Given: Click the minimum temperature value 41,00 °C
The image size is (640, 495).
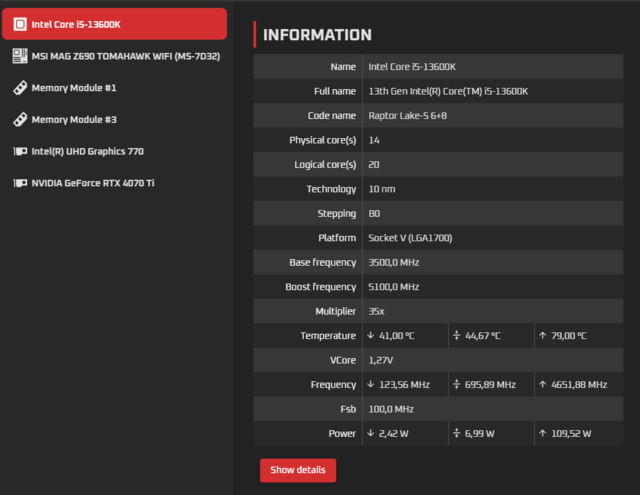Looking at the screenshot, I should pyautogui.click(x=397, y=336).
